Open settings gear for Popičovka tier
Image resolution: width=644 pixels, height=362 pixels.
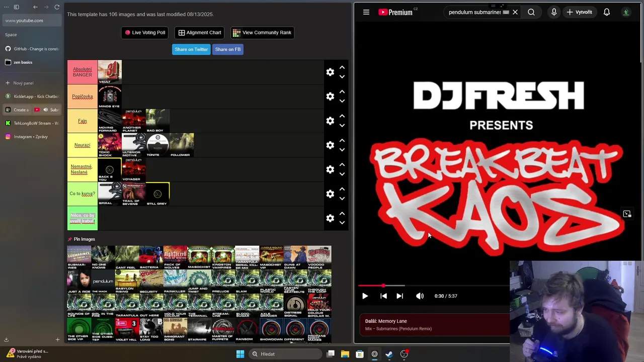coord(330,97)
